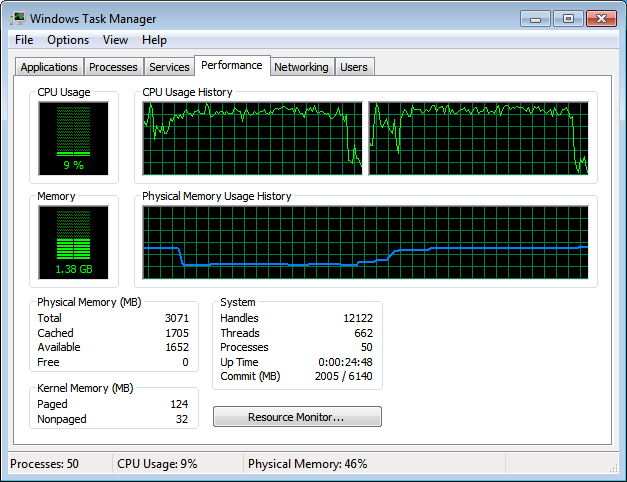The image size is (627, 482).
Task: Click the Physical Memory Usage History graph
Action: coord(365,242)
